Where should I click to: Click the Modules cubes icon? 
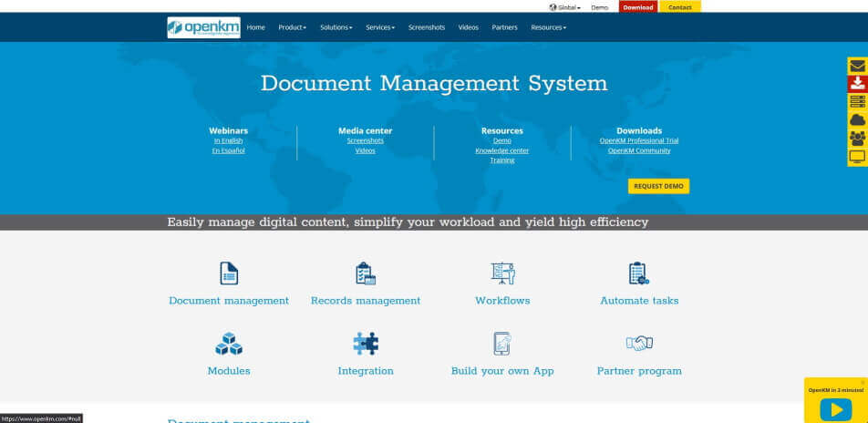tap(229, 344)
